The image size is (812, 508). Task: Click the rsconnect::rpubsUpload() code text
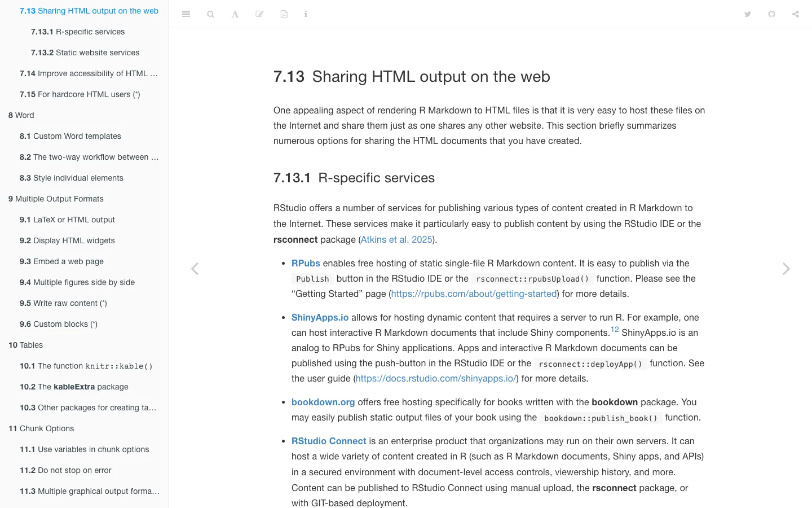(532, 279)
